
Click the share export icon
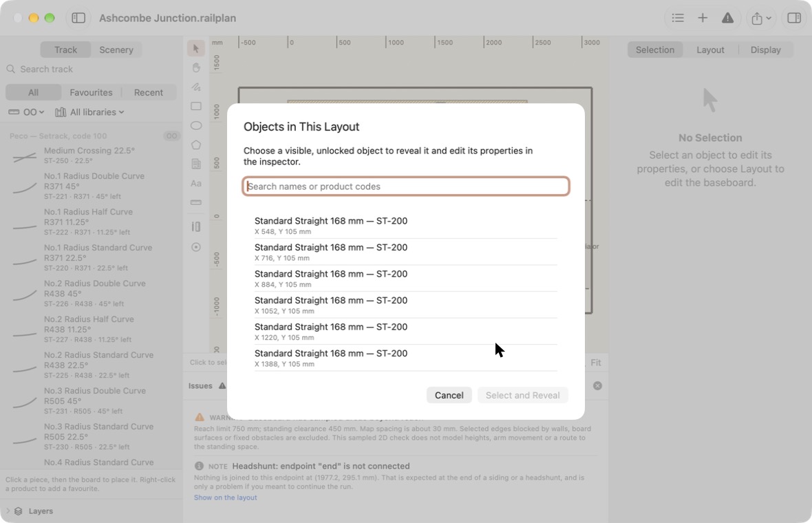tap(756, 19)
